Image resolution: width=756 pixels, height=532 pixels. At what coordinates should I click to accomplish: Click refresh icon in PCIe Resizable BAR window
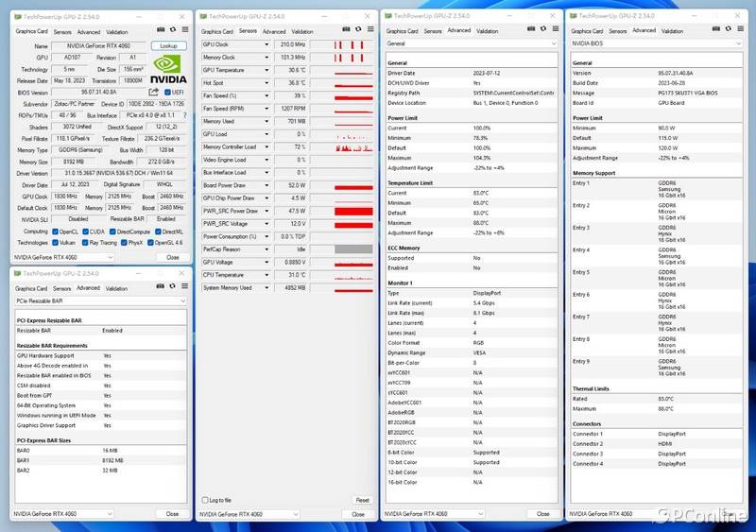[172, 286]
